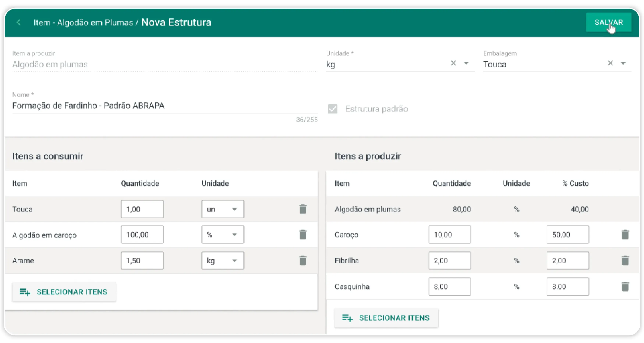The image size is (644, 343).
Task: Click the Itens a consumir heading
Action: [48, 156]
